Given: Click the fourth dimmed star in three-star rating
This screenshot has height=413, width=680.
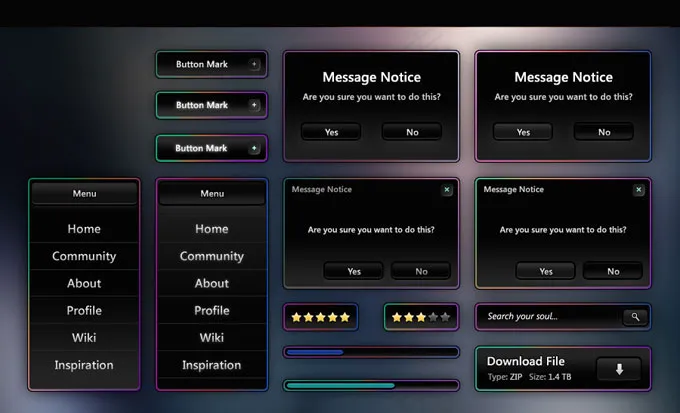Looking at the screenshot, I should click(x=434, y=317).
